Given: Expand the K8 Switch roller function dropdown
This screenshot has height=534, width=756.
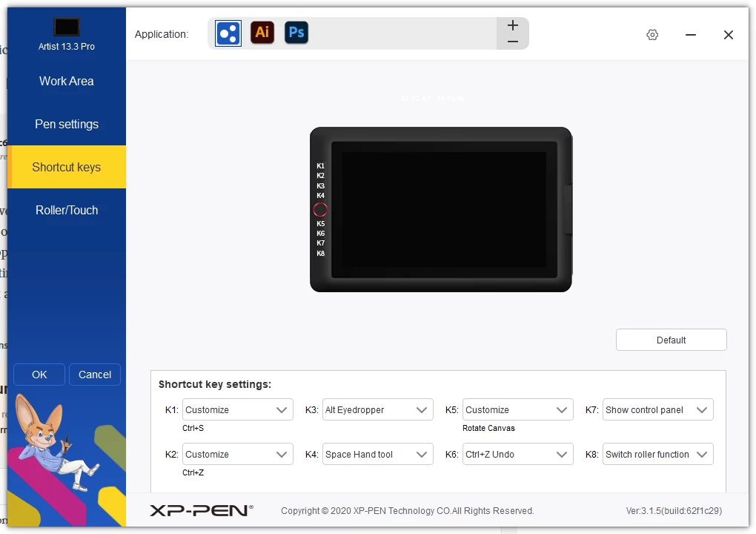Looking at the screenshot, I should [657, 454].
